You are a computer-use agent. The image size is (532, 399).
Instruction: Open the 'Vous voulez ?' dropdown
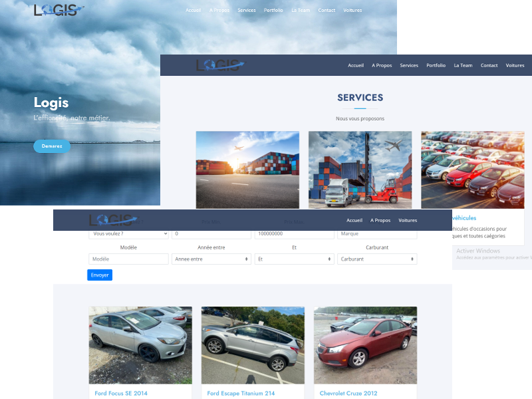(128, 234)
